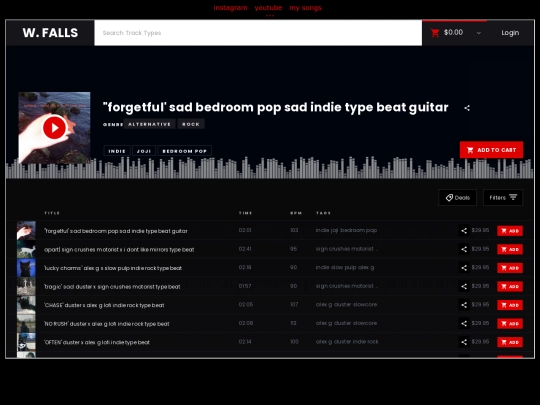The image size is (540, 405).
Task: Click the 'lucky charms' cat thumbnail
Action: click(26, 268)
